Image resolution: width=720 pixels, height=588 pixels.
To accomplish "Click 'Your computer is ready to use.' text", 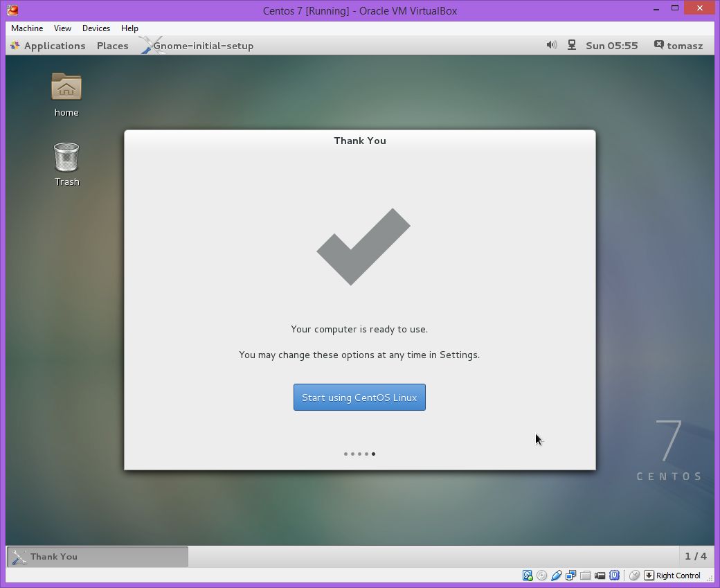I will [x=359, y=330].
